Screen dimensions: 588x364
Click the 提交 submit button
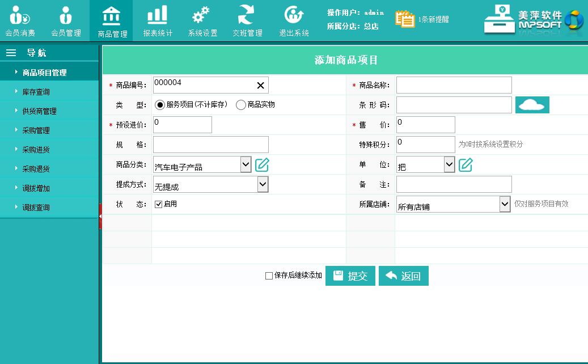pos(350,276)
